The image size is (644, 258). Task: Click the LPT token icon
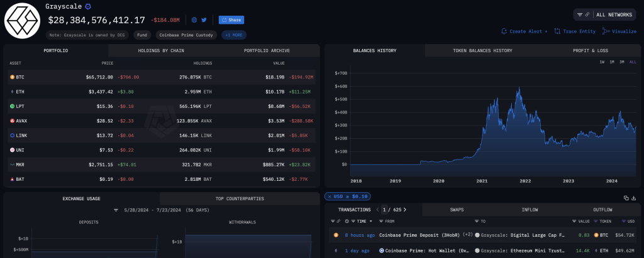pyautogui.click(x=12, y=106)
